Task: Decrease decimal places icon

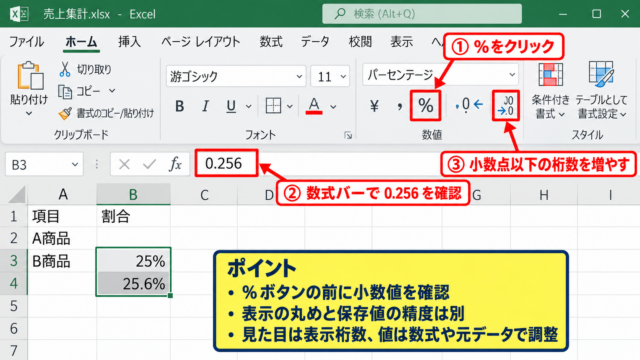Action: click(469, 105)
